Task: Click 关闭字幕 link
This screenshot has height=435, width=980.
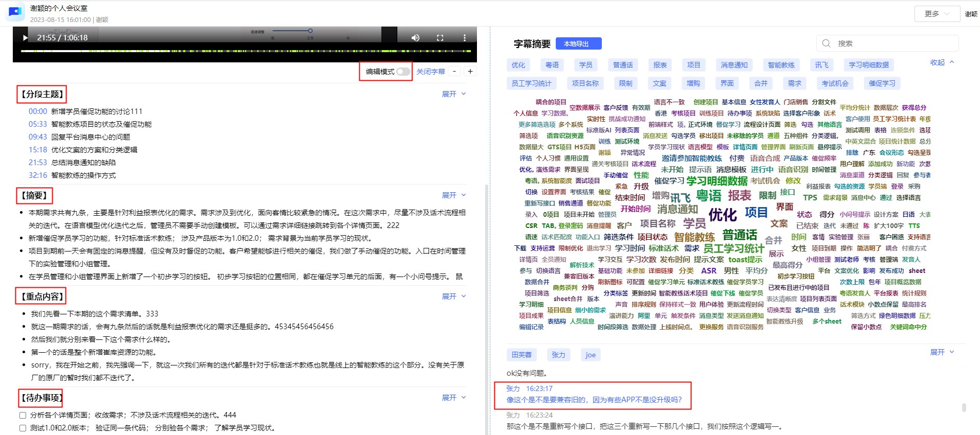Action: (x=431, y=72)
